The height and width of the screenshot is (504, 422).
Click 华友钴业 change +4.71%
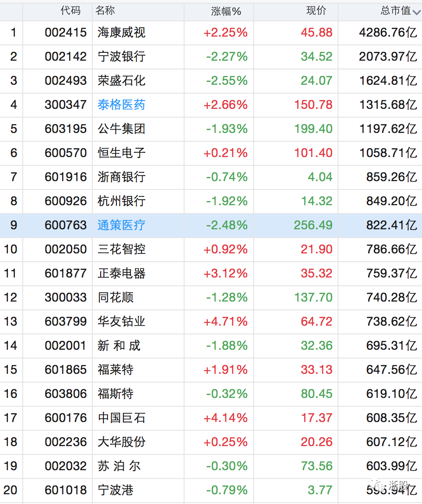point(225,321)
